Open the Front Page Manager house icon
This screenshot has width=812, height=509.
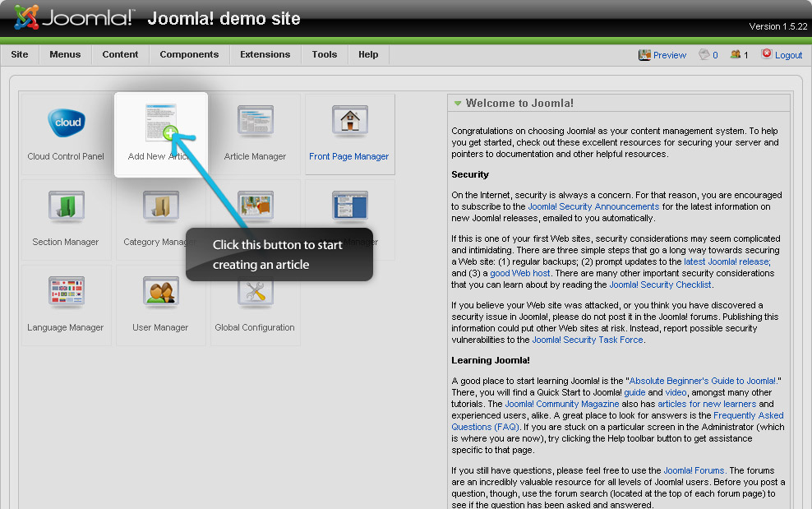[350, 122]
